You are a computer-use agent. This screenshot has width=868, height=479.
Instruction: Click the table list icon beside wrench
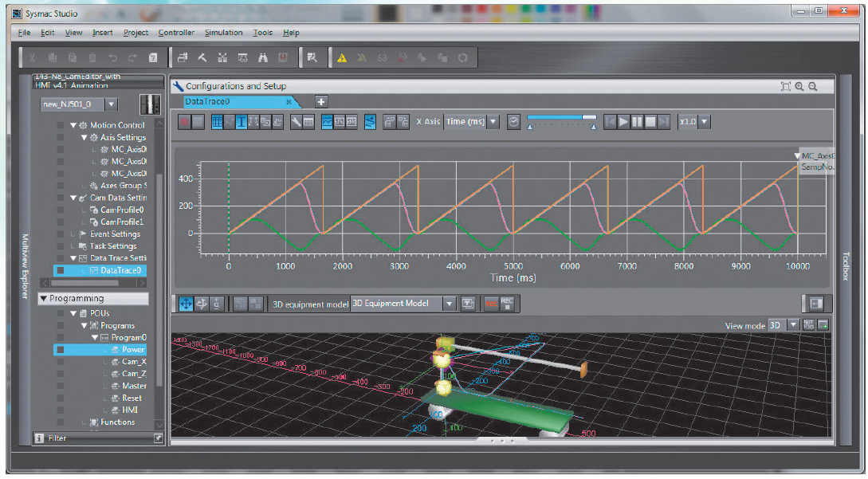click(309, 122)
